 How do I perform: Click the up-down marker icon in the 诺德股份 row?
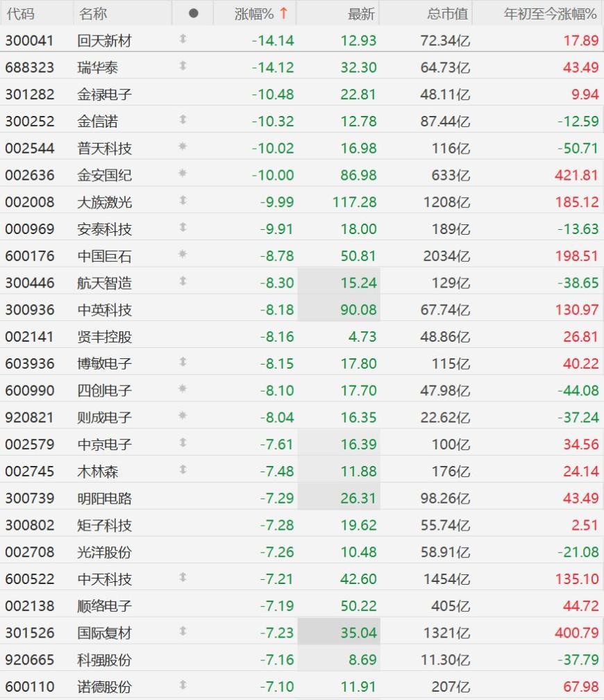(183, 685)
